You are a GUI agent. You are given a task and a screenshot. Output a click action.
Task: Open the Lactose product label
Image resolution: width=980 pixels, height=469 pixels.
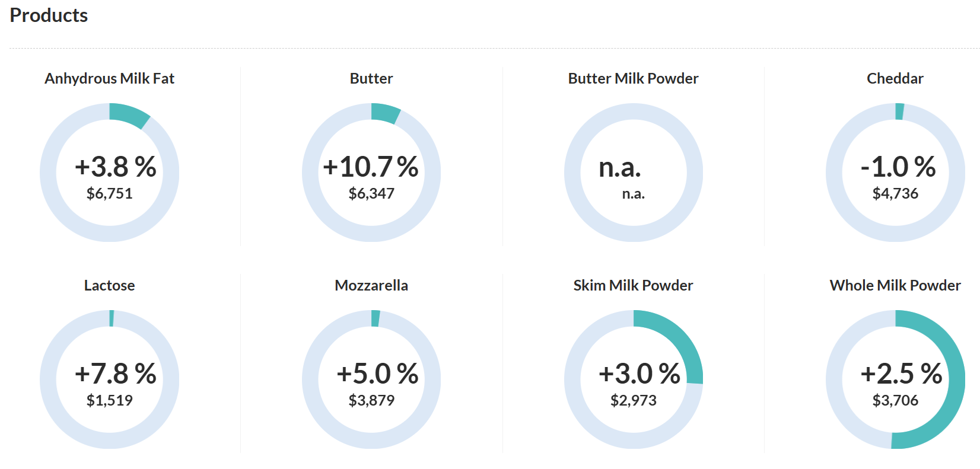coord(110,285)
